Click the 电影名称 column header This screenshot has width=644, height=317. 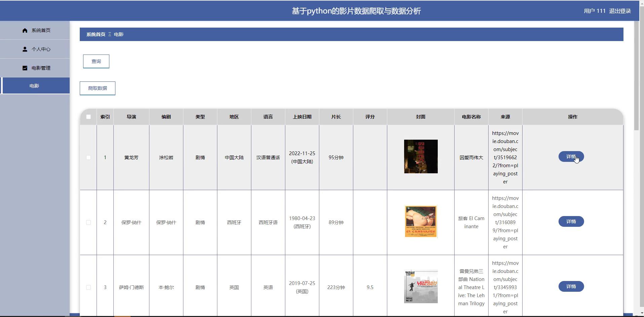[471, 117]
